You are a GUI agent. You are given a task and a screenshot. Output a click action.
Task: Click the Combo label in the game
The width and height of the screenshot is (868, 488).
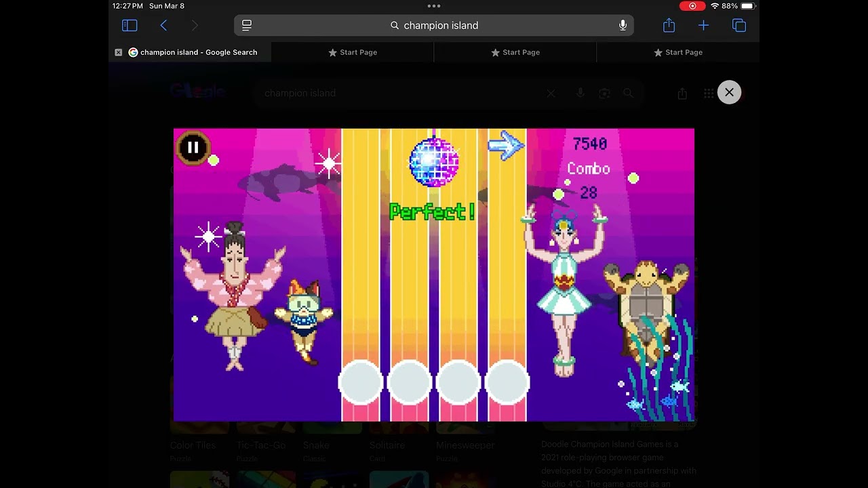click(589, 169)
